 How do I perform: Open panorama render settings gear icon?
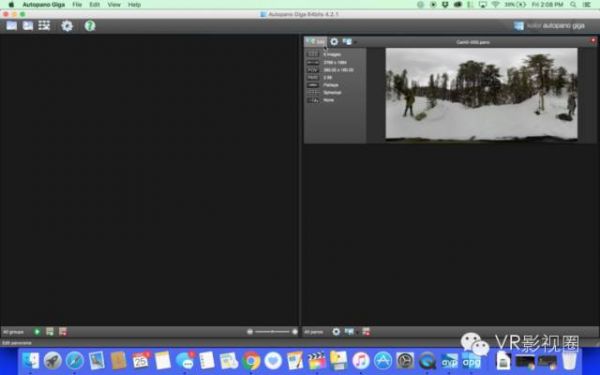coord(334,42)
